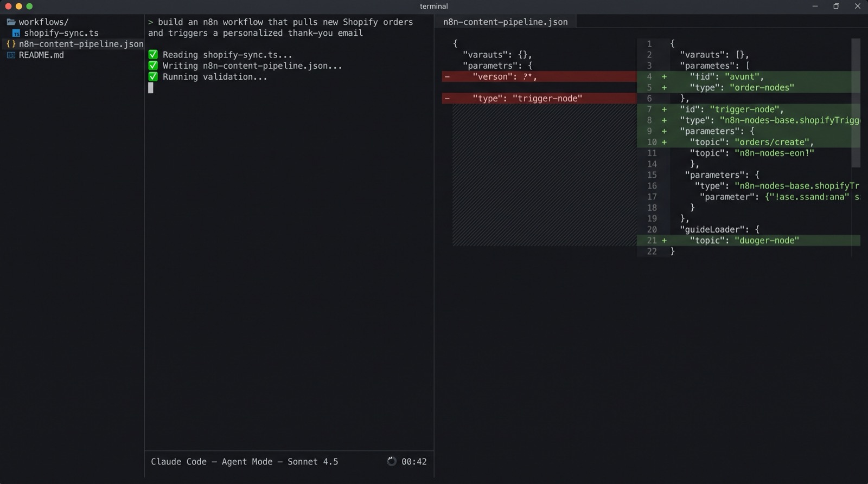Screen dimensions: 868x484
Task: Click line number 22 in the diff gutter
Action: pyautogui.click(x=652, y=251)
